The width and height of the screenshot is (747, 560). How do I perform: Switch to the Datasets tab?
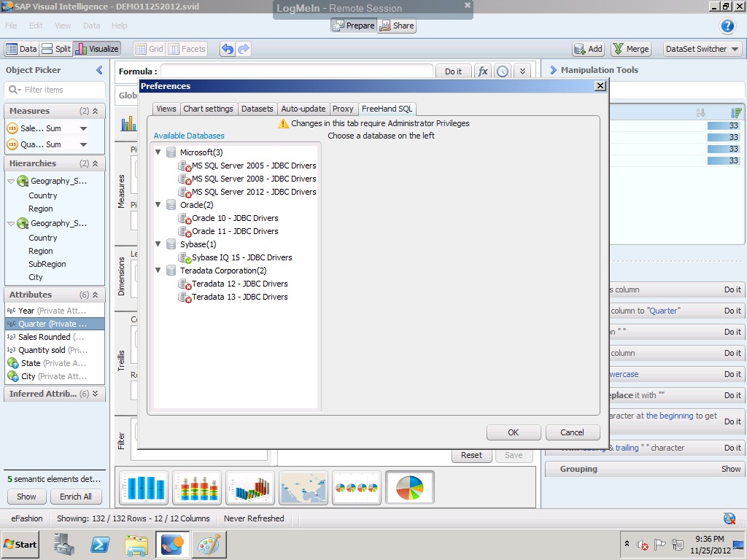point(258,109)
